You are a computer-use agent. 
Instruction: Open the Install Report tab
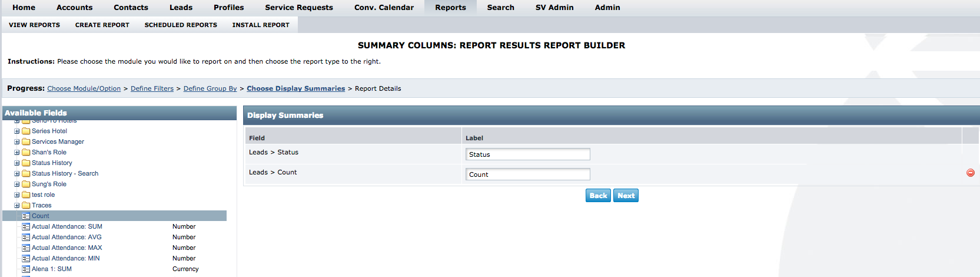261,25
